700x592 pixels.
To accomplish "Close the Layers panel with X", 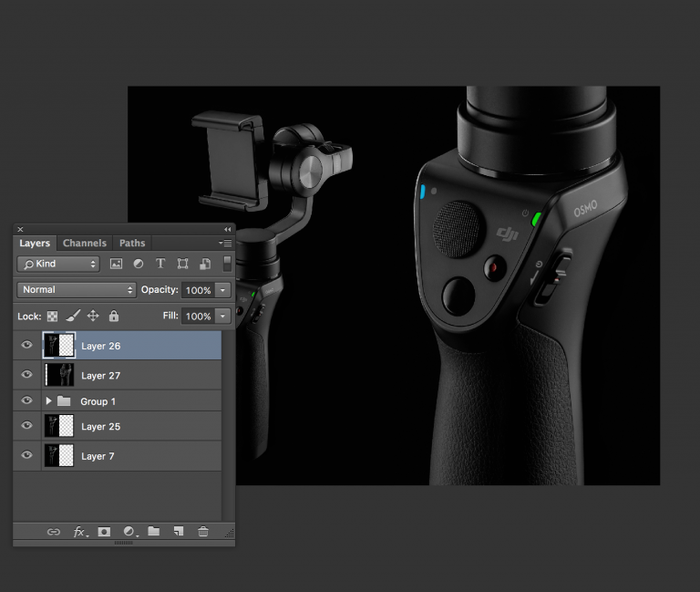I will pos(20,229).
